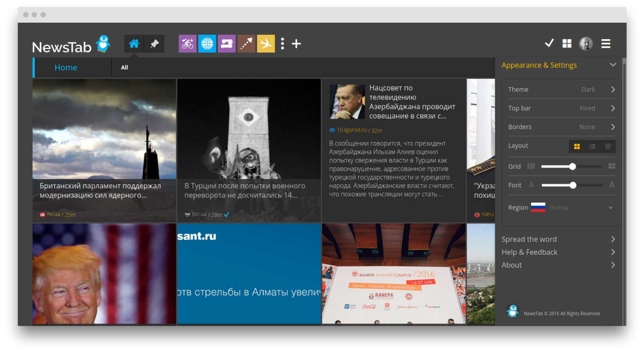
Task: Select the Home tab
Action: (x=66, y=68)
